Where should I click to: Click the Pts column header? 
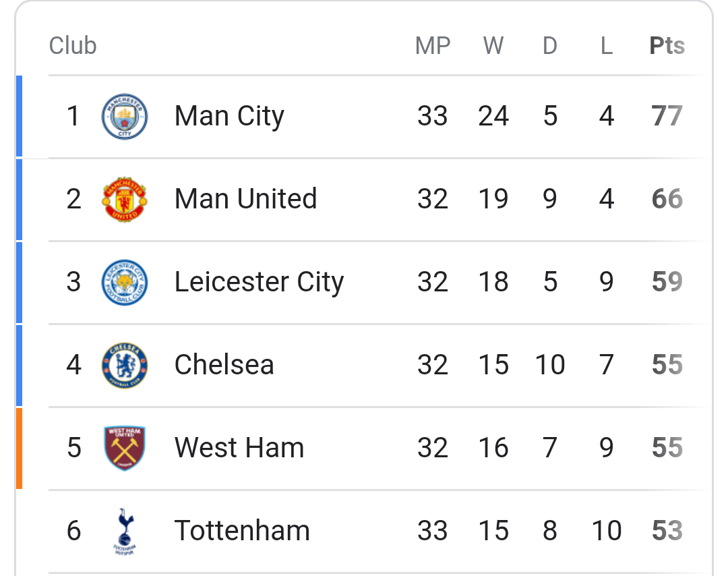pos(667,45)
